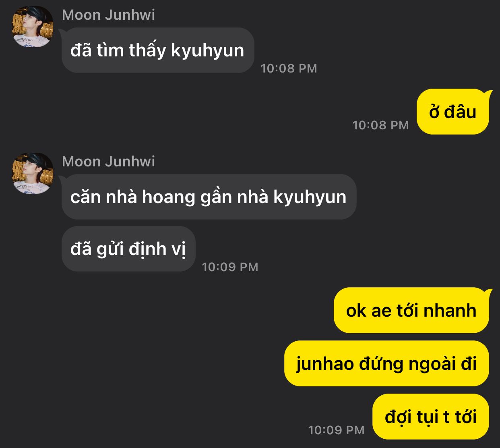Select the yellow 'ở đâu' message bubble
This screenshot has width=500, height=448.
pos(453,112)
